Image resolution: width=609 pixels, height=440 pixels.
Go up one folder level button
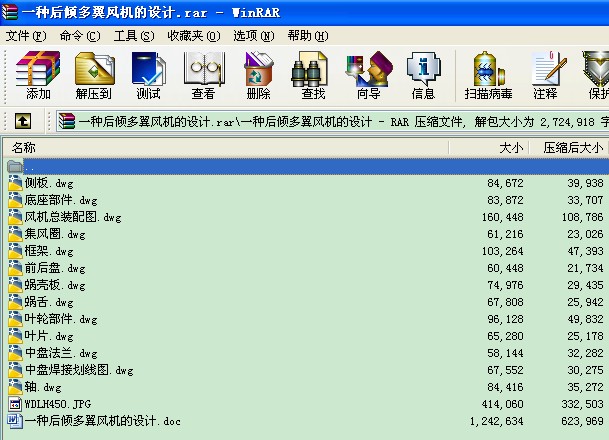coord(22,122)
